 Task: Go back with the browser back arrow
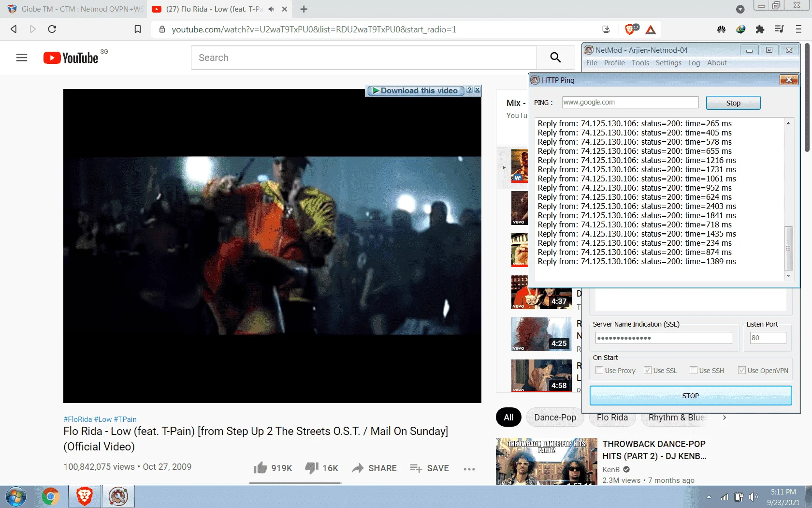pos(14,29)
